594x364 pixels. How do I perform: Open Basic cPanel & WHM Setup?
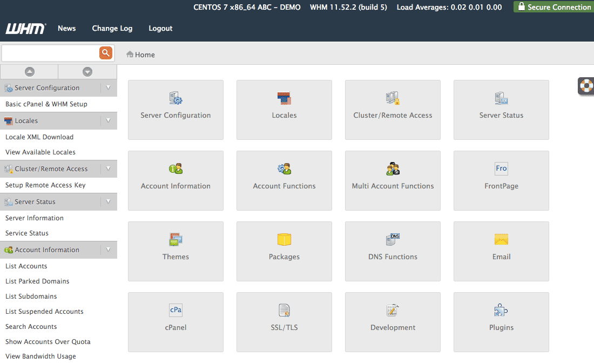46,104
